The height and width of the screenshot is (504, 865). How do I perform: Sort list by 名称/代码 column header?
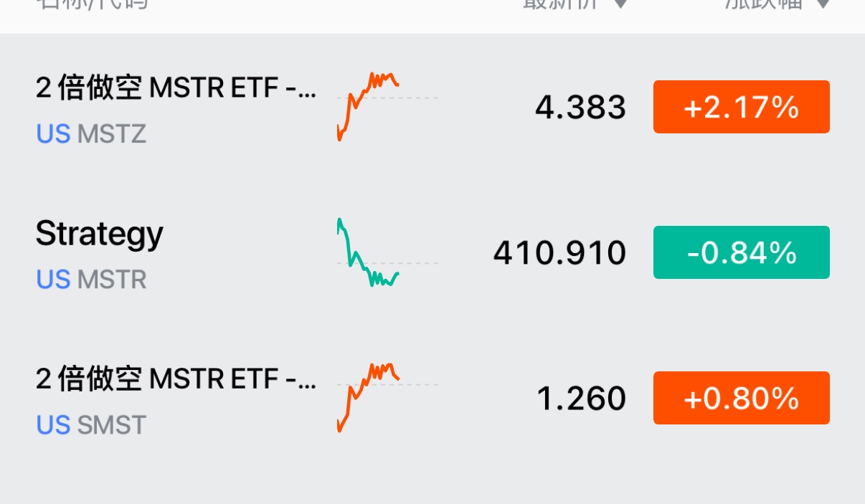tap(92, 4)
